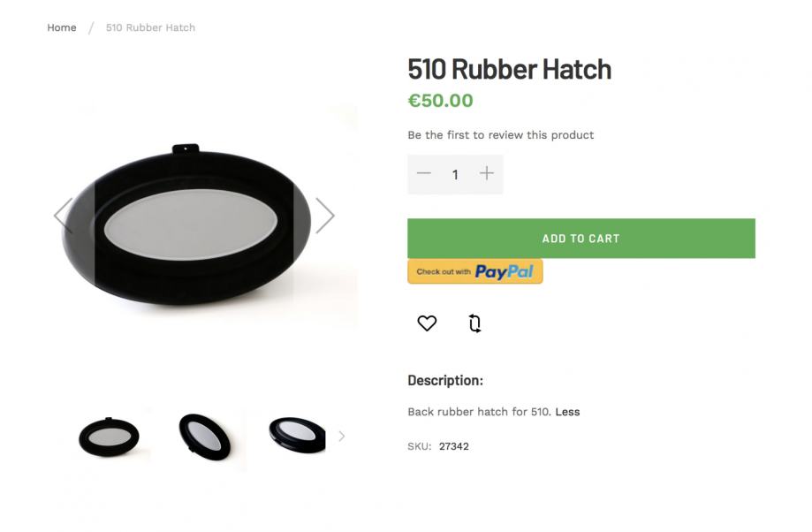Click the compare arrows icon
Image resolution: width=812 pixels, height=532 pixels.
pos(474,323)
